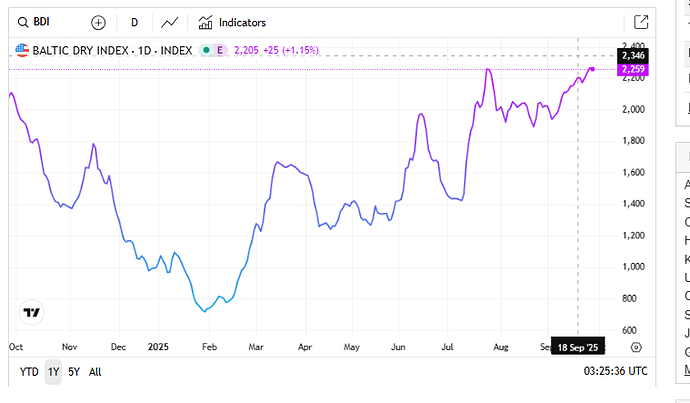690x403 pixels.
Task: Open chart settings gear beside time axis
Action: [636, 348]
